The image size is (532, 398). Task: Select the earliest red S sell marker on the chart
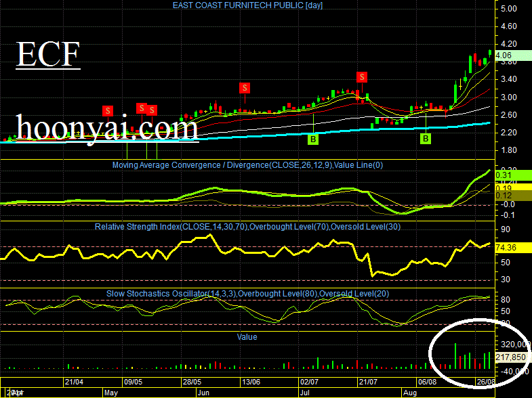point(108,110)
